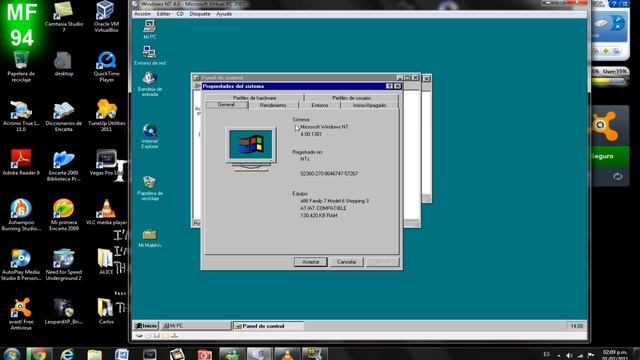This screenshot has width=640, height=360.
Task: Open VLC from the host taskbar
Action: pyautogui.click(x=287, y=354)
